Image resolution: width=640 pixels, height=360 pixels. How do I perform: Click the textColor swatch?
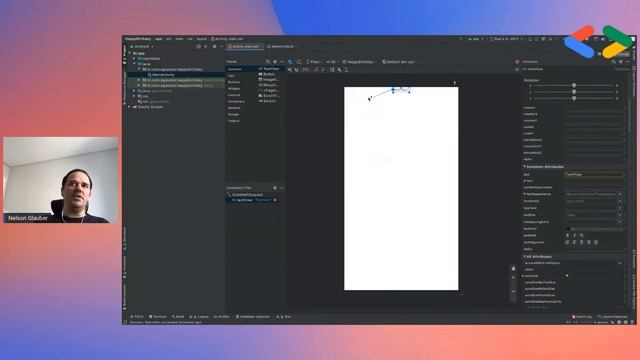(x=568, y=229)
